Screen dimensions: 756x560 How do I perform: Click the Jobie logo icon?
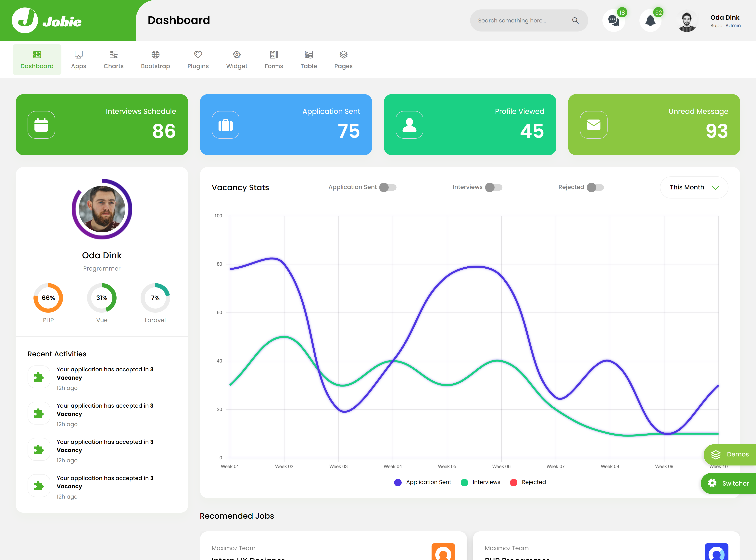(25, 20)
